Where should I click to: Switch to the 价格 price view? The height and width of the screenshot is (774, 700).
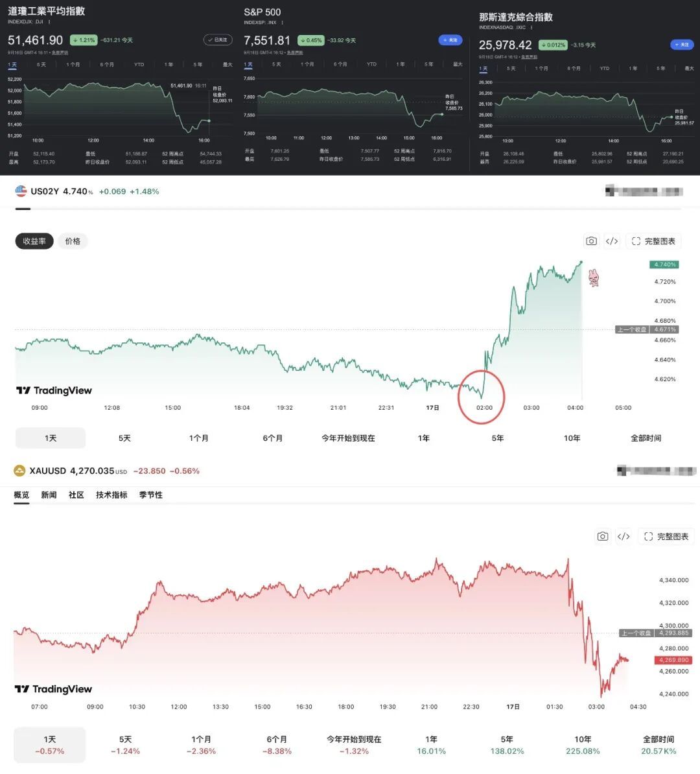pyautogui.click(x=73, y=241)
